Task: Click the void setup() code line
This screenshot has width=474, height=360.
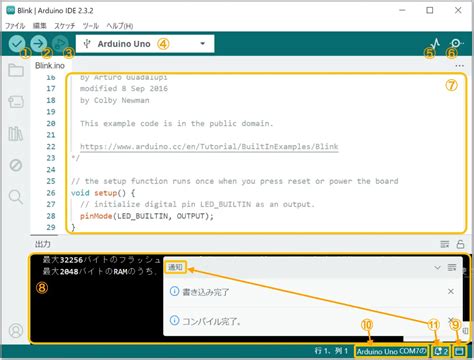Action: pyautogui.click(x=103, y=193)
